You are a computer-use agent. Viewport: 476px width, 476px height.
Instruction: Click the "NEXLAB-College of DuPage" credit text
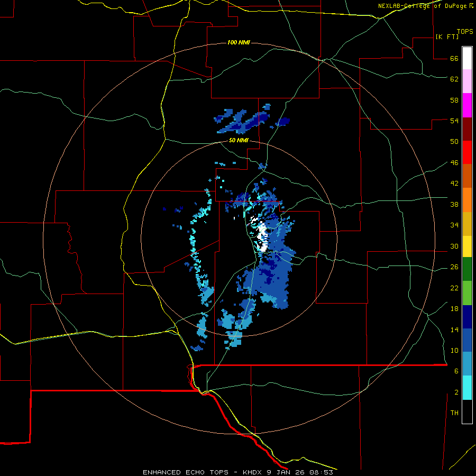pyautogui.click(x=422, y=6)
